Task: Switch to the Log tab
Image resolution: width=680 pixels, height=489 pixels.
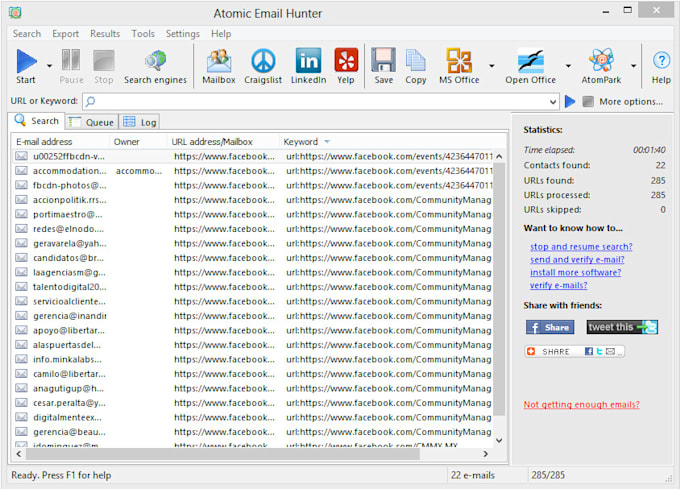Action: (x=139, y=122)
